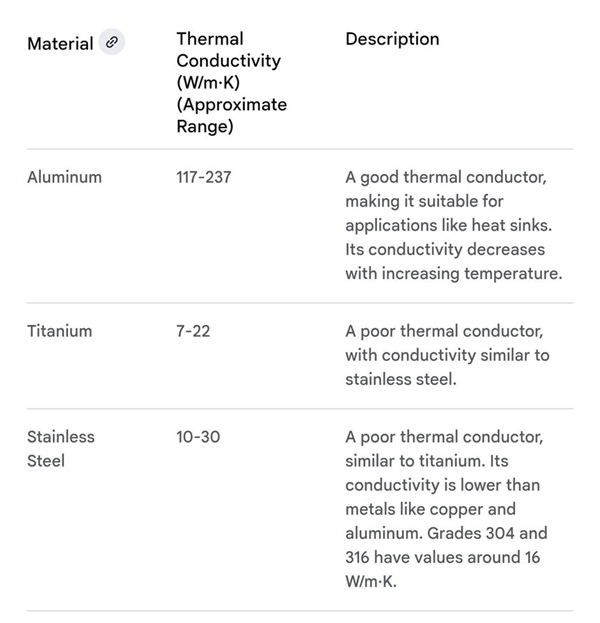
Task: Select the 7-22 conductivity value
Action: click(193, 331)
